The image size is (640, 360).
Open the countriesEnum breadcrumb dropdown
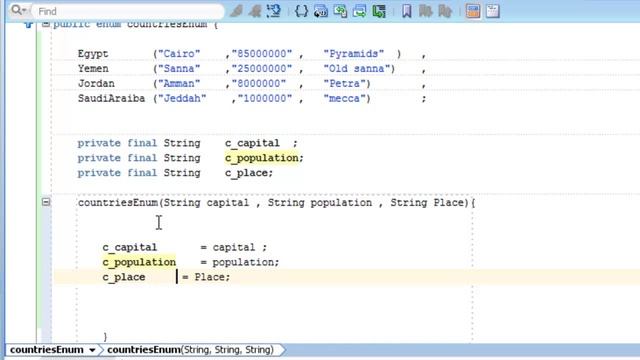[92, 350]
